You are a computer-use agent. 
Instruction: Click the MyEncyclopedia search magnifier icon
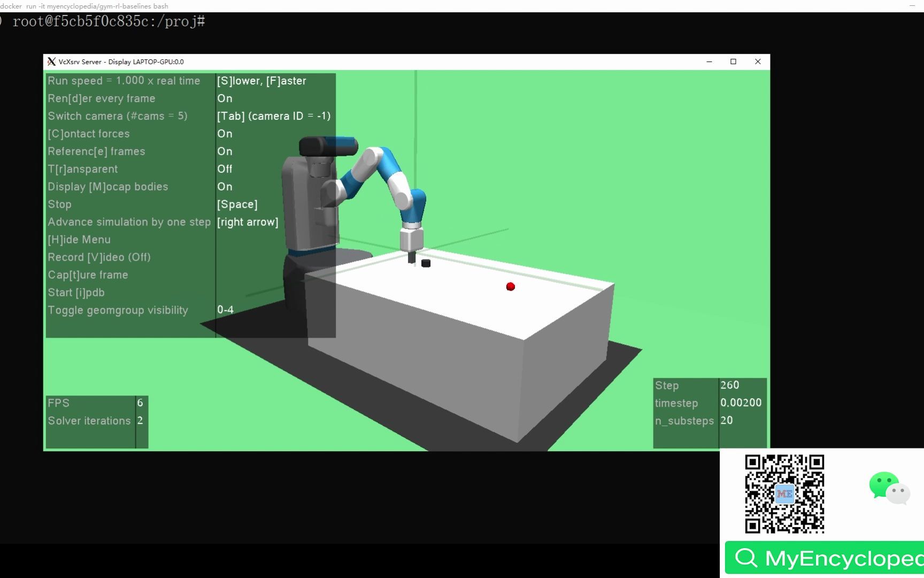pos(746,558)
